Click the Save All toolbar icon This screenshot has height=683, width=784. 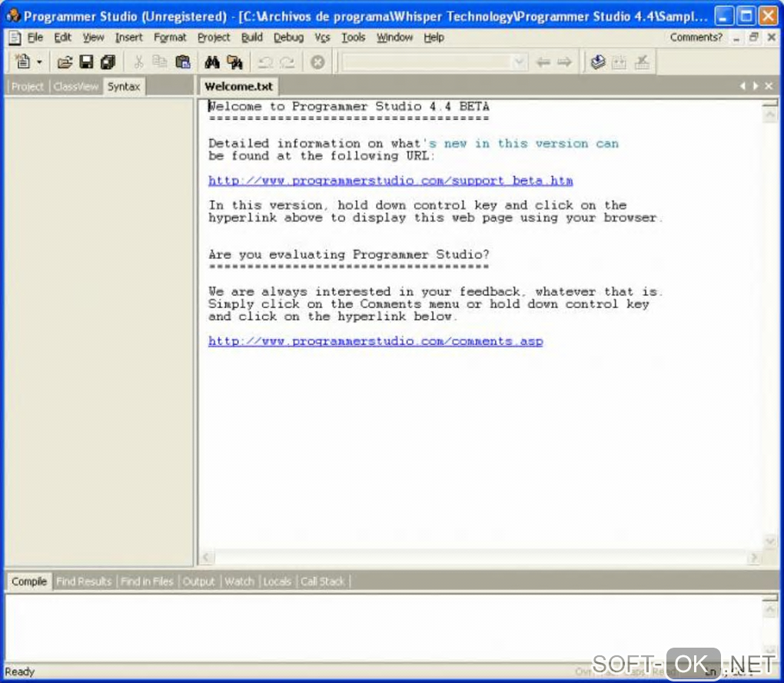click(108, 62)
